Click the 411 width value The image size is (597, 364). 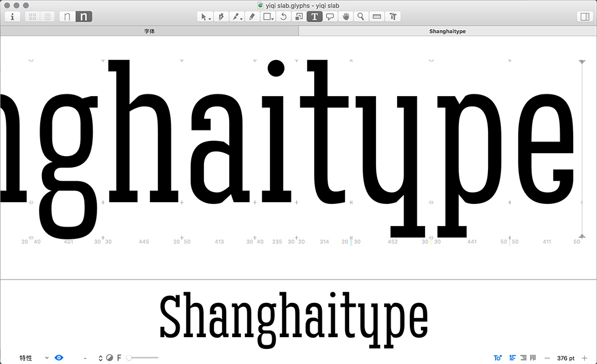547,242
